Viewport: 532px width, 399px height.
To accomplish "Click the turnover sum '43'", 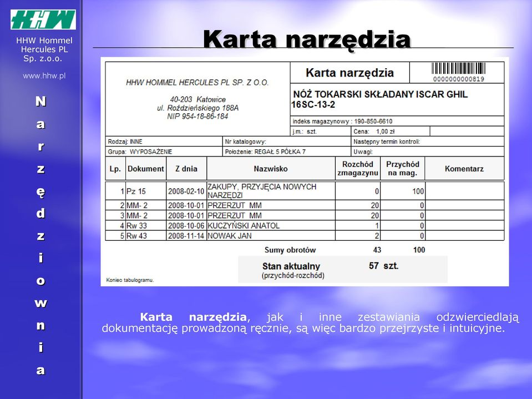I will 377,250.
